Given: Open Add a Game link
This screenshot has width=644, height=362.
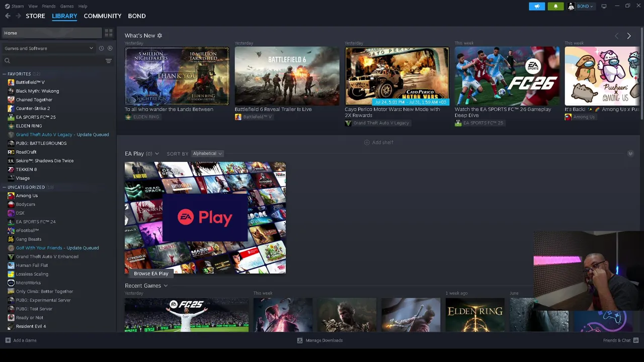Looking at the screenshot, I should (x=25, y=340).
